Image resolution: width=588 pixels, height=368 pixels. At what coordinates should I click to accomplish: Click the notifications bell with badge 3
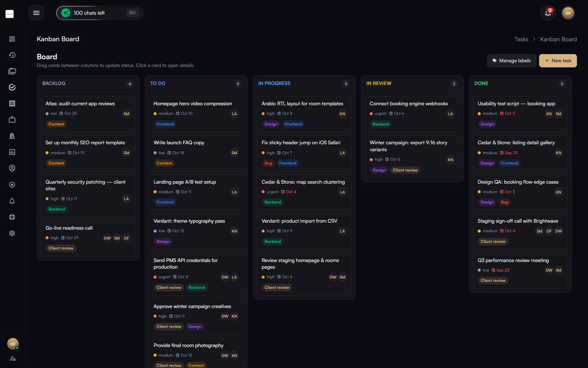click(x=548, y=13)
